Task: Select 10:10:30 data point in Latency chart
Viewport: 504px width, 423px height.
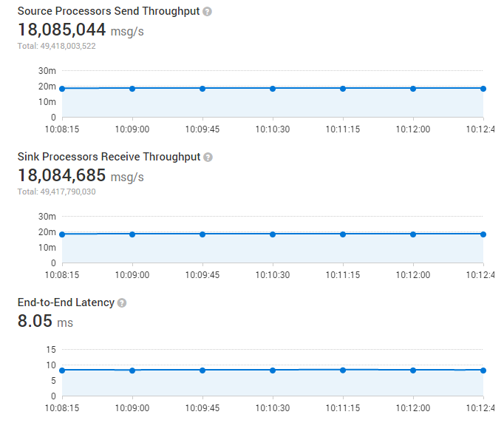Action: tap(273, 370)
